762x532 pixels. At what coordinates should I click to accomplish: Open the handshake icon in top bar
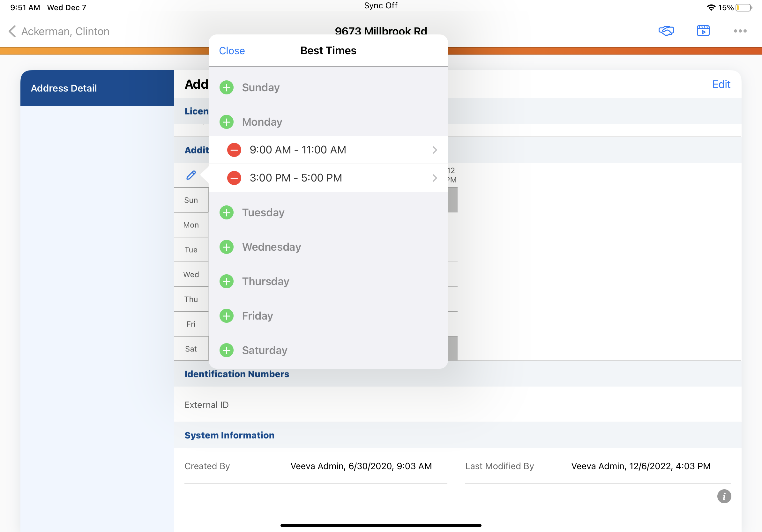666,31
